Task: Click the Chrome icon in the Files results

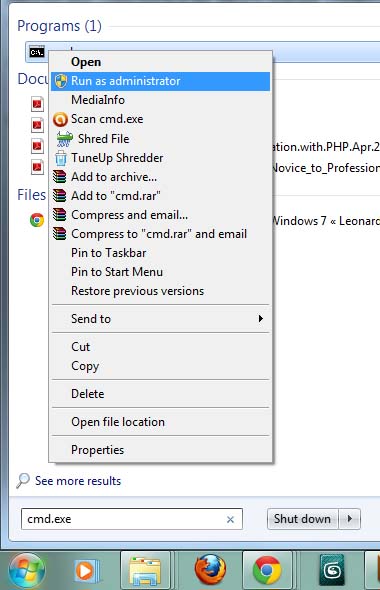Action: coord(37,220)
